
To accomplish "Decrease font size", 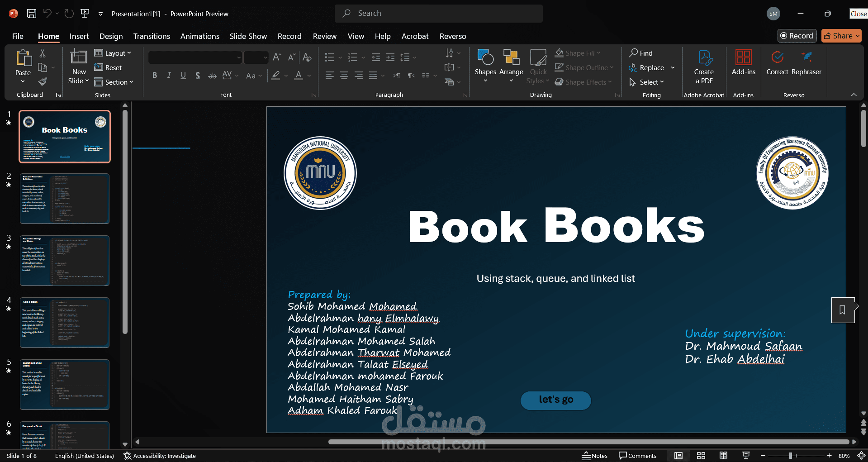I will [292, 57].
